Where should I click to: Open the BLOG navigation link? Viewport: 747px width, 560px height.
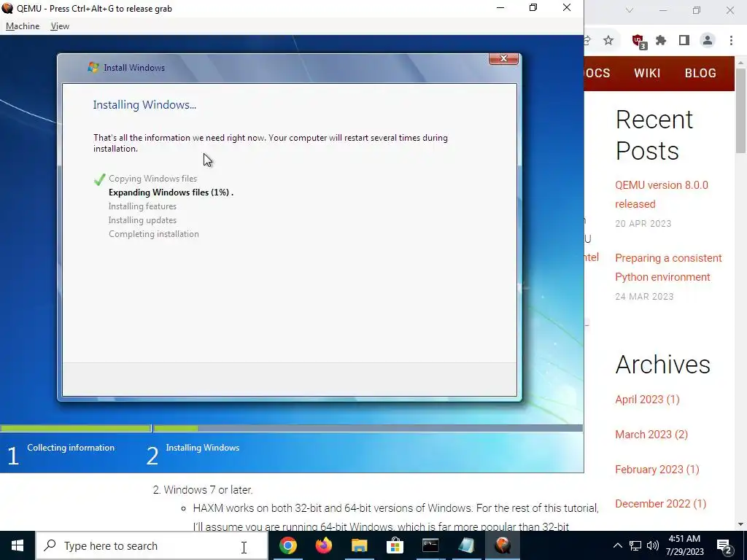tap(700, 73)
